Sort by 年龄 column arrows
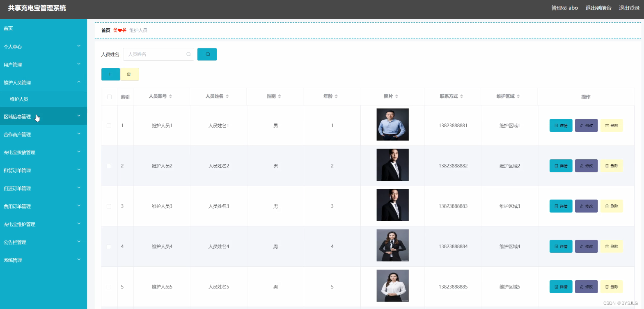 click(336, 96)
